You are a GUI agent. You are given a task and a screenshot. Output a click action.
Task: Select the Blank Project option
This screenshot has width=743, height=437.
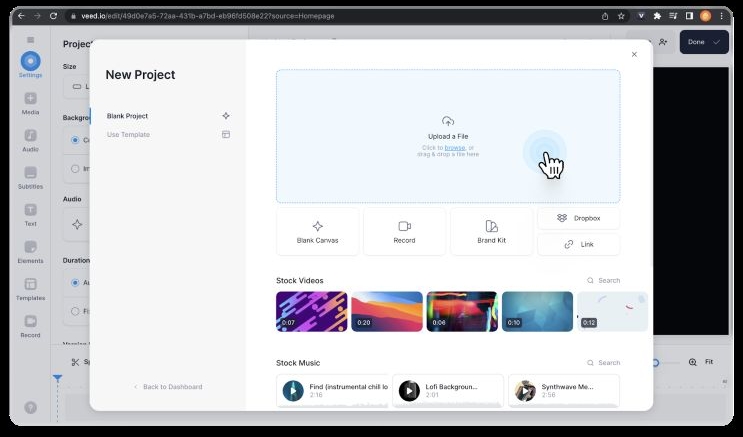pyautogui.click(x=168, y=116)
